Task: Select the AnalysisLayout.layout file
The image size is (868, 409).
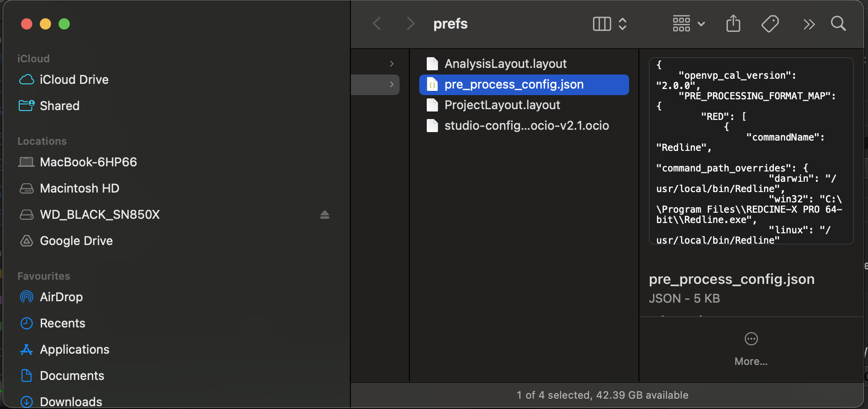Action: click(x=524, y=64)
